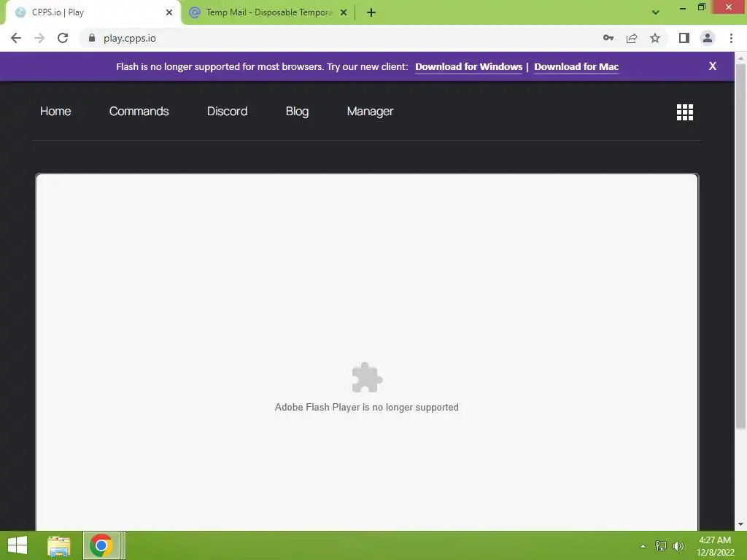Open the Blog nav item
The image size is (747, 560).
[x=298, y=111]
